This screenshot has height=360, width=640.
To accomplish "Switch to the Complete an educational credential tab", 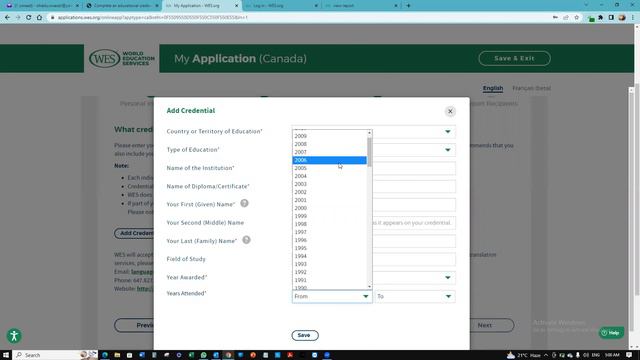I will pyautogui.click(x=122, y=6).
